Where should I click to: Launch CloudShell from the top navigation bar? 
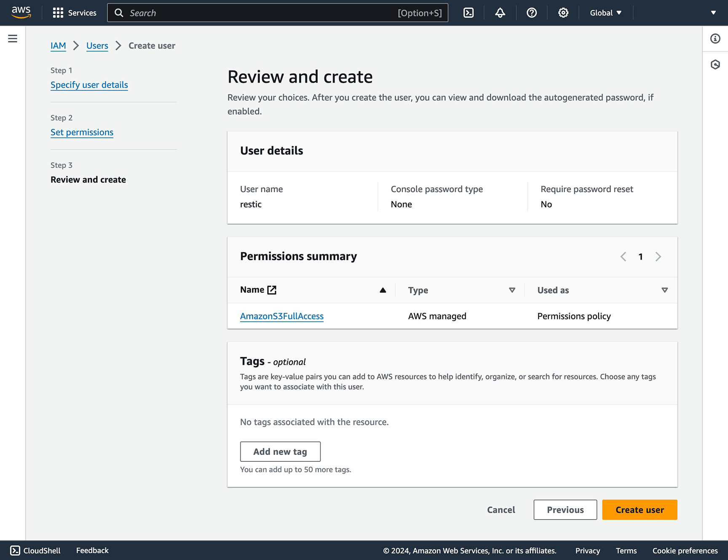[468, 13]
